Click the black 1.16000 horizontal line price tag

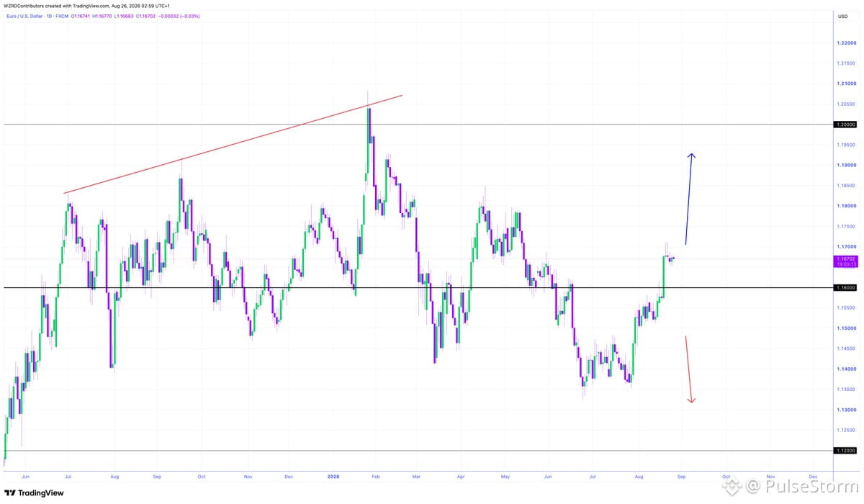[845, 287]
